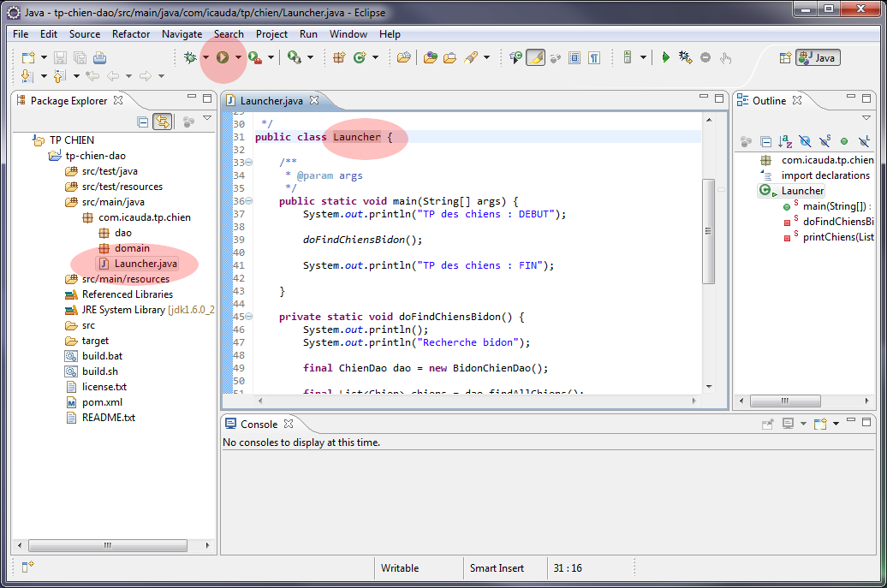Image resolution: width=887 pixels, height=588 pixels.
Task: Toggle Hide Fields in Outline toolbar
Action: coord(805,141)
